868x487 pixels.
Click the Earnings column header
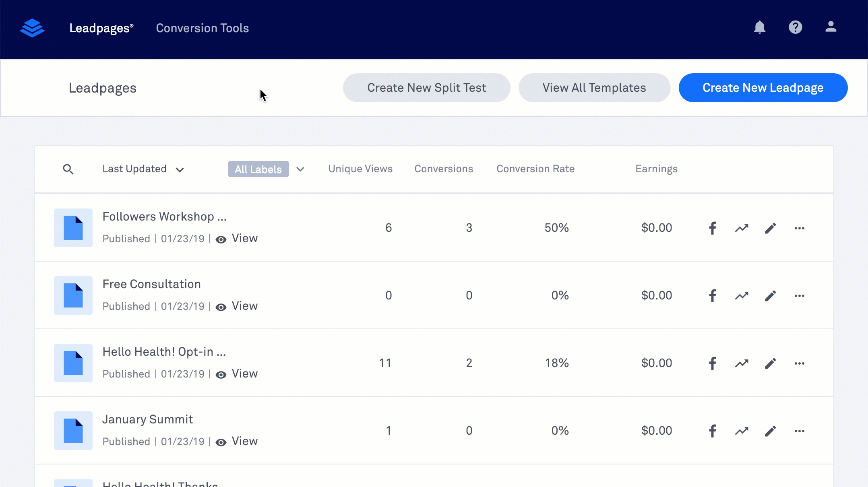[x=656, y=169]
